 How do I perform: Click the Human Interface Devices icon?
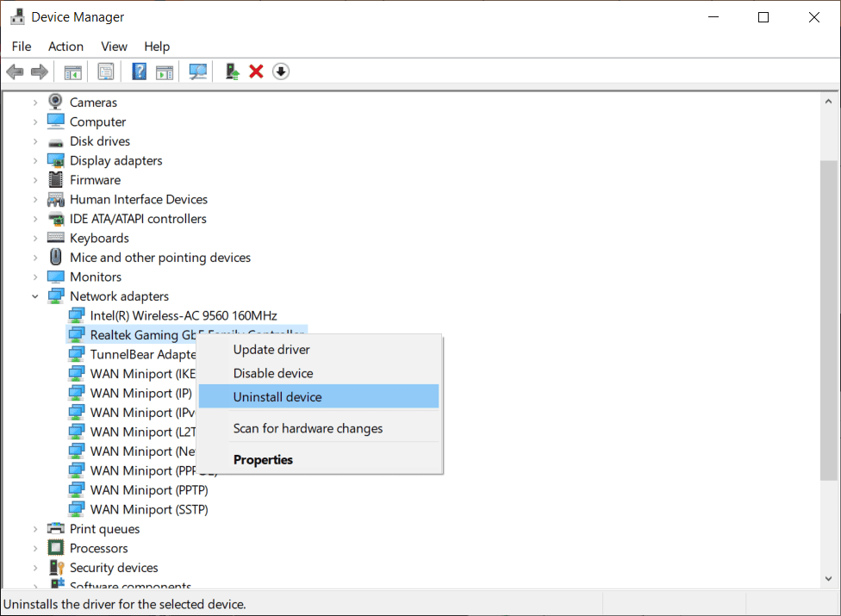tap(56, 199)
